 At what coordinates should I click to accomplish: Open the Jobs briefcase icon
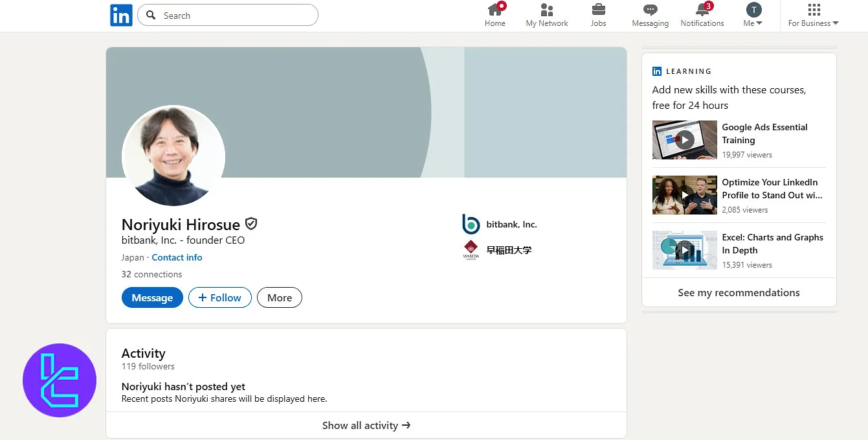599,10
